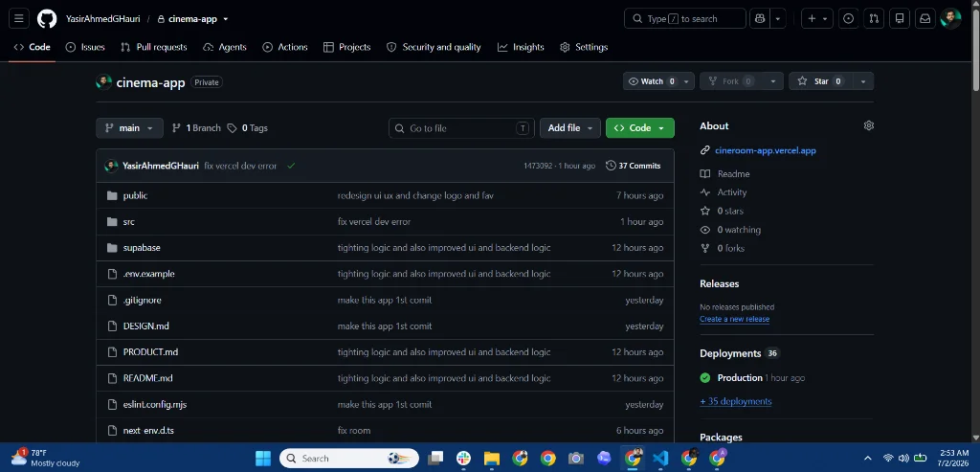Screen dimensions: 980x472
Task: Open the repository Settings tab
Action: click(x=584, y=47)
